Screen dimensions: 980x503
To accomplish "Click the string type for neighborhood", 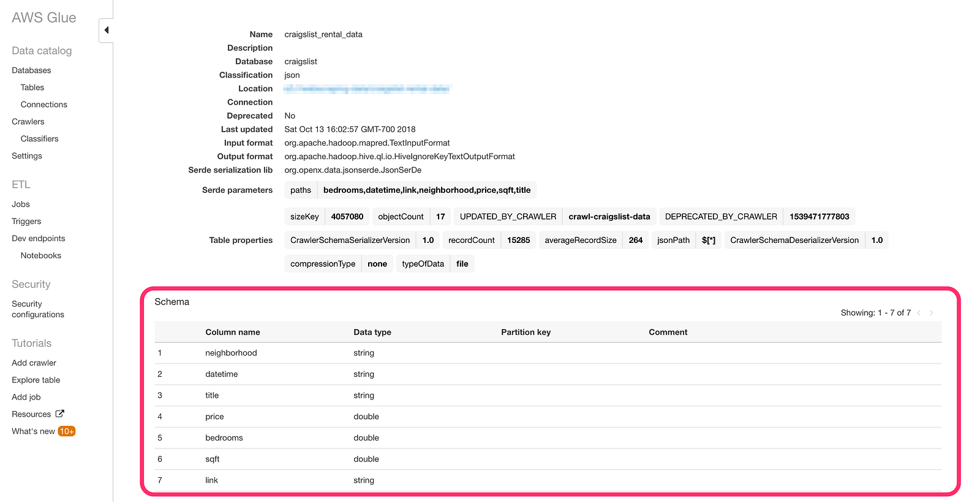I will pos(364,353).
